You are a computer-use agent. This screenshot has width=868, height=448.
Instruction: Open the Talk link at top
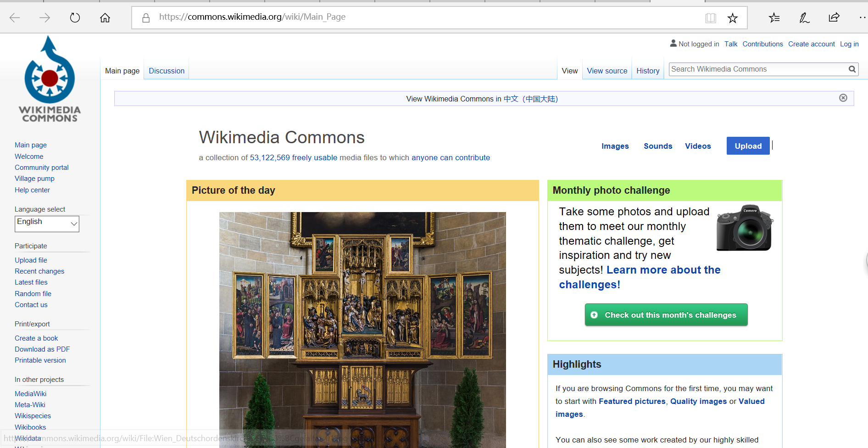731,44
